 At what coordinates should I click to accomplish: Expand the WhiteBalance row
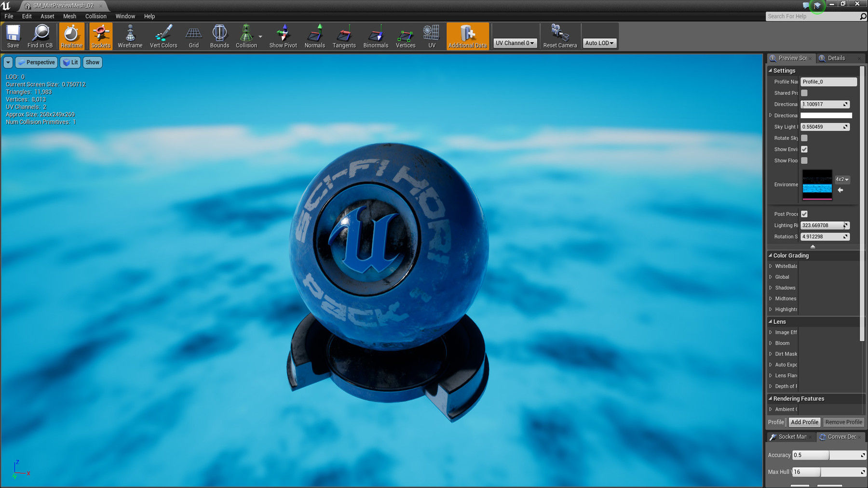(771, 266)
